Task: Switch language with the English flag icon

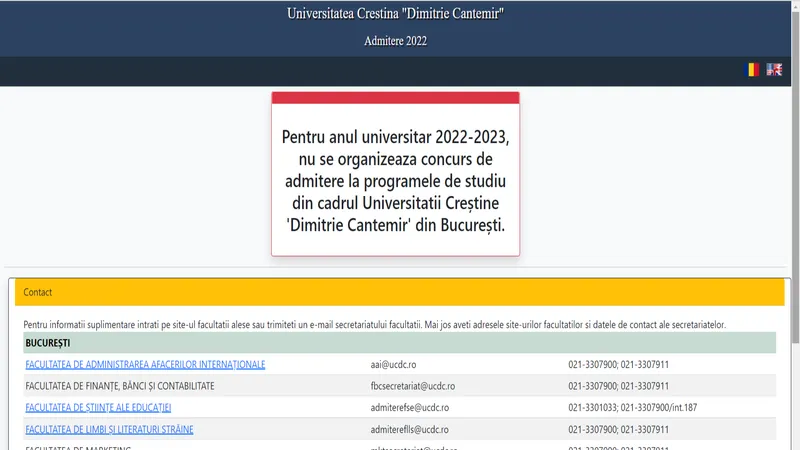Action: click(774, 69)
